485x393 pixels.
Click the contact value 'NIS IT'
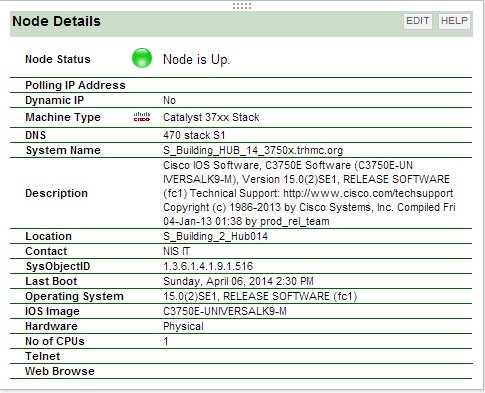click(177, 251)
